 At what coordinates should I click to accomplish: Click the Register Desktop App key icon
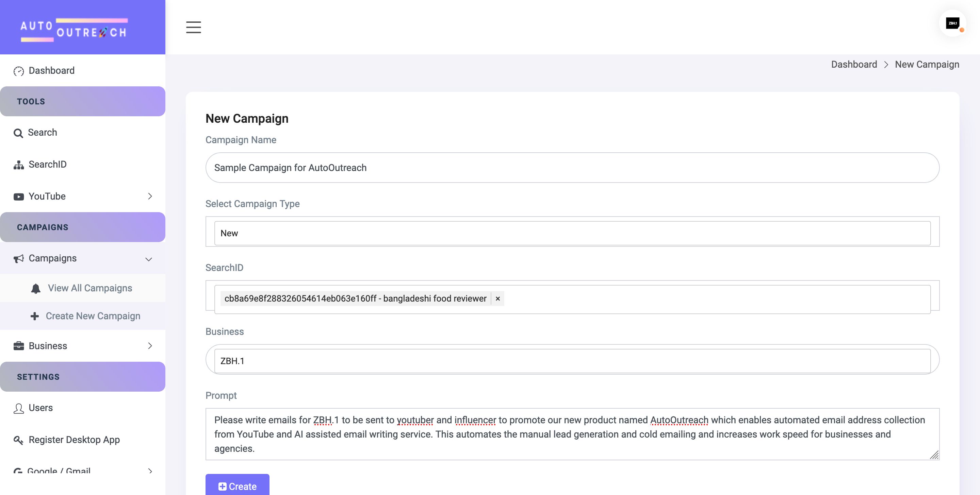[x=19, y=440]
